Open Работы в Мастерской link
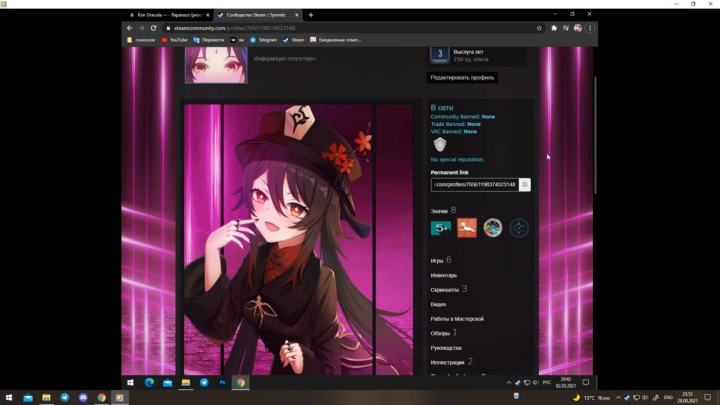The height and width of the screenshot is (405, 720). (457, 319)
